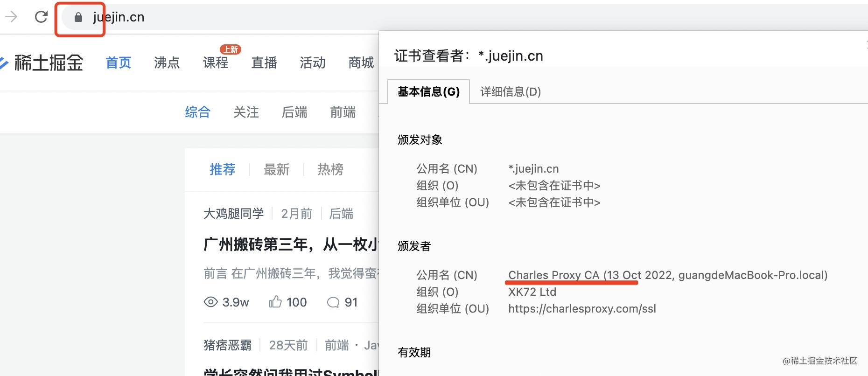
Task: Select the 前端 category
Action: click(x=343, y=112)
